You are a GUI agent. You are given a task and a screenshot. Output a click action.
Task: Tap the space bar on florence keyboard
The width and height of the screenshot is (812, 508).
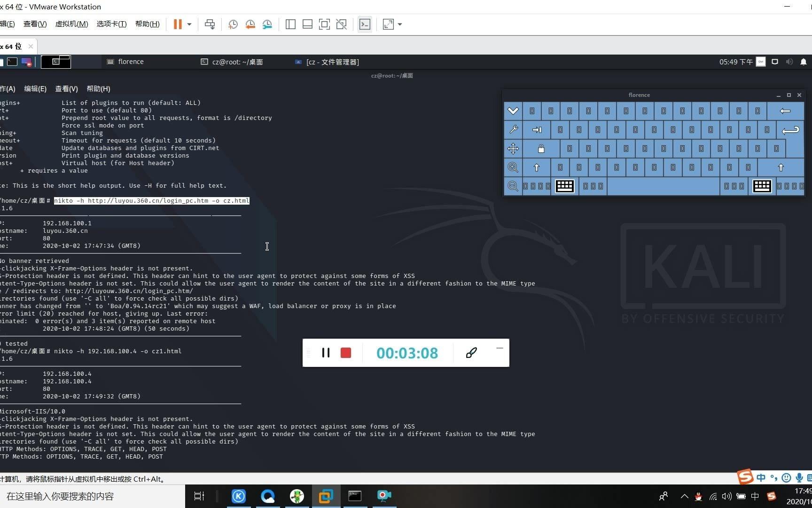[664, 186]
